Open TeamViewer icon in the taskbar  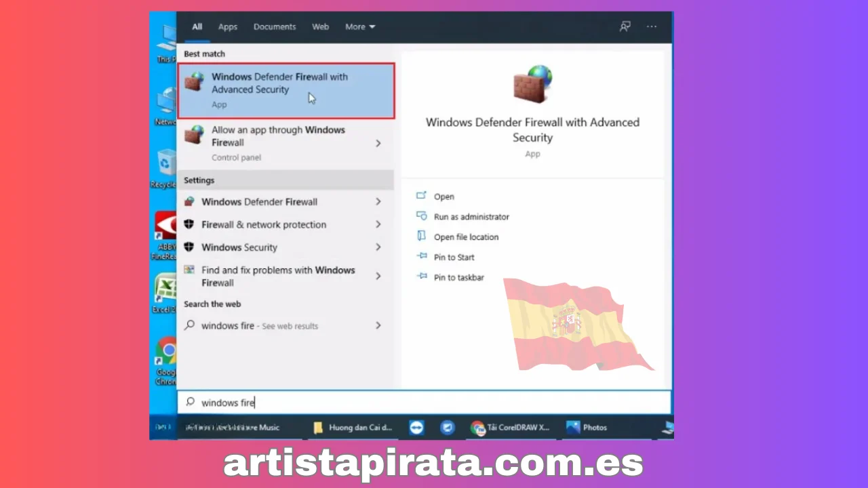(416, 428)
